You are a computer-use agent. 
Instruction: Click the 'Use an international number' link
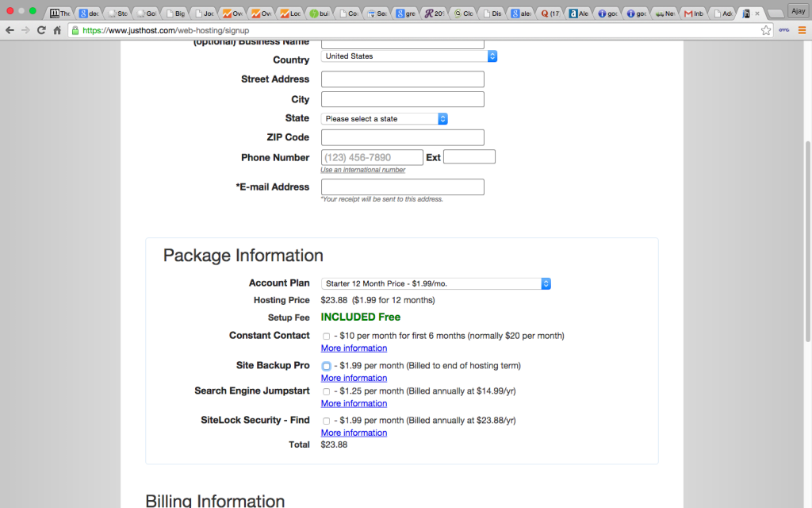coord(362,170)
